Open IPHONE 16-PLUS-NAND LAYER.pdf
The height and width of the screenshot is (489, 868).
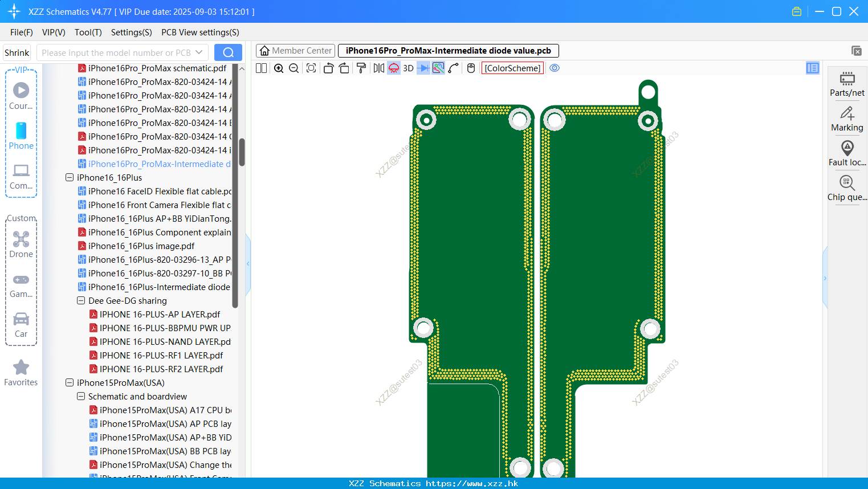tap(160, 342)
